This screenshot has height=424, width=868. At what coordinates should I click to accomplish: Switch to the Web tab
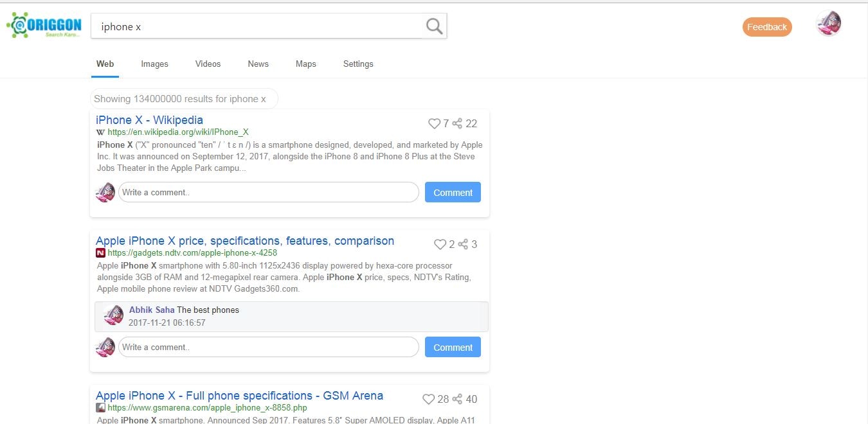coord(105,64)
